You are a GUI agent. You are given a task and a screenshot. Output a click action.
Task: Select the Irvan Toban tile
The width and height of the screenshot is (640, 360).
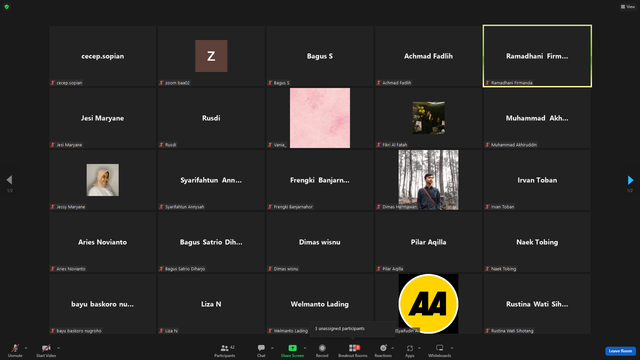coord(537,180)
